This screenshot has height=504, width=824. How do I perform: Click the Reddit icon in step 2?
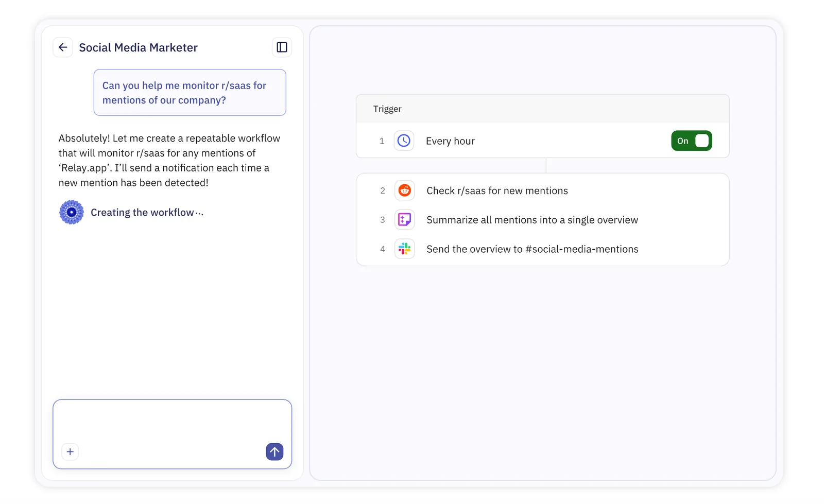coord(404,190)
